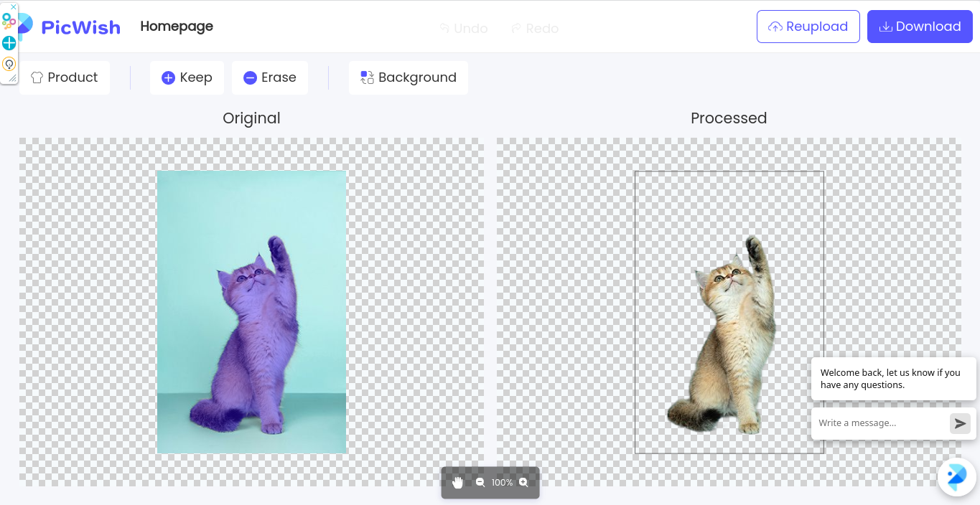The height and width of the screenshot is (505, 980).
Task: Click the widget's diagonal-lines resize handle
Action: (x=12, y=77)
